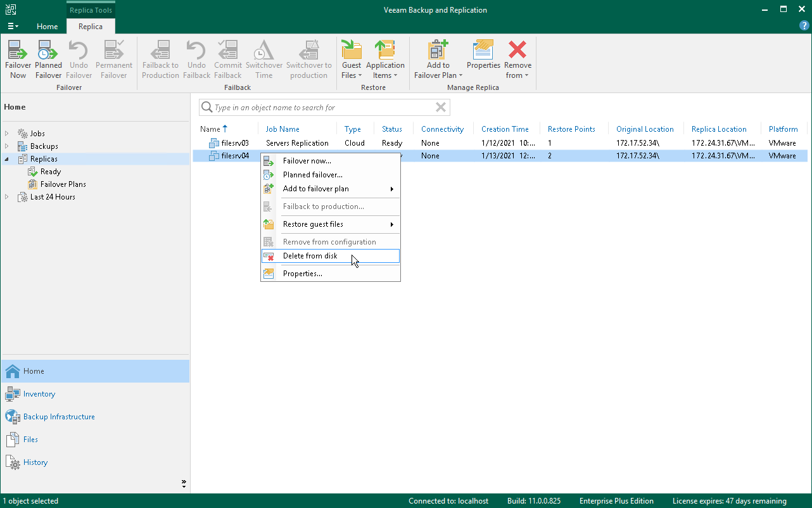This screenshot has height=508, width=812.
Task: Sort by the Platform column header
Action: tap(783, 129)
